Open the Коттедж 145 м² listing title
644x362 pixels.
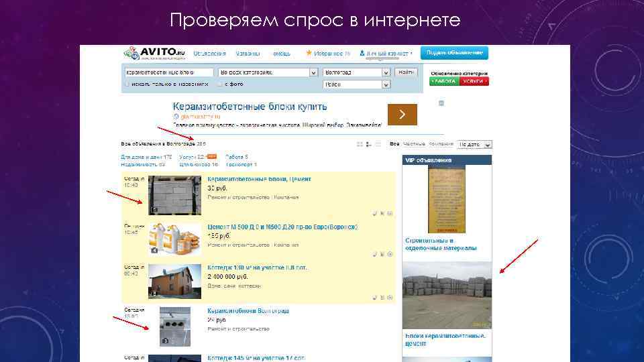pyautogui.click(x=256, y=358)
